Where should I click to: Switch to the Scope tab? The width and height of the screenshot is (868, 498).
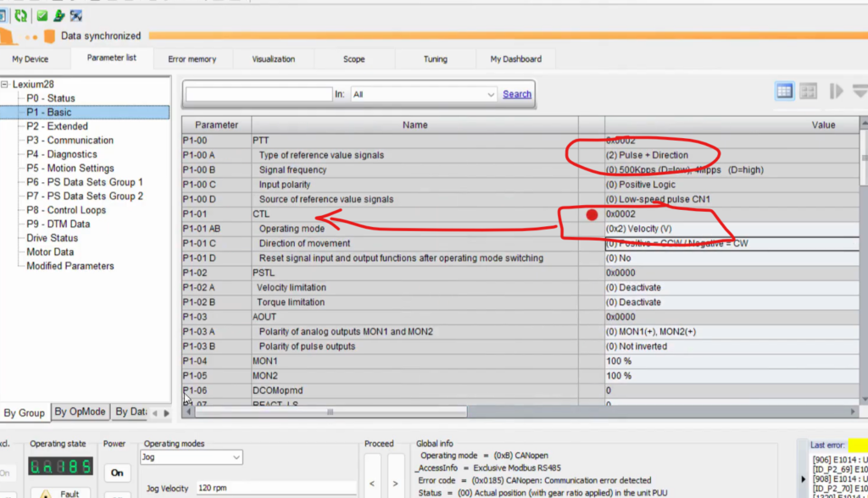[x=353, y=59]
